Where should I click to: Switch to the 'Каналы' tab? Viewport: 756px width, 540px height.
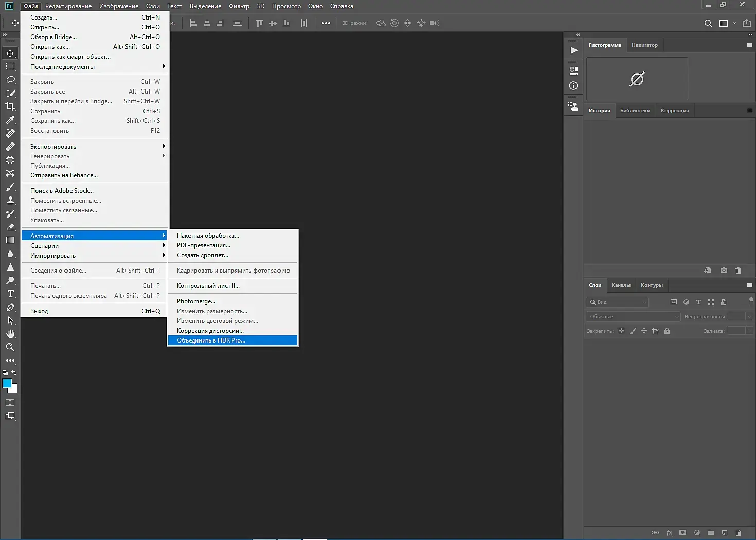(621, 285)
